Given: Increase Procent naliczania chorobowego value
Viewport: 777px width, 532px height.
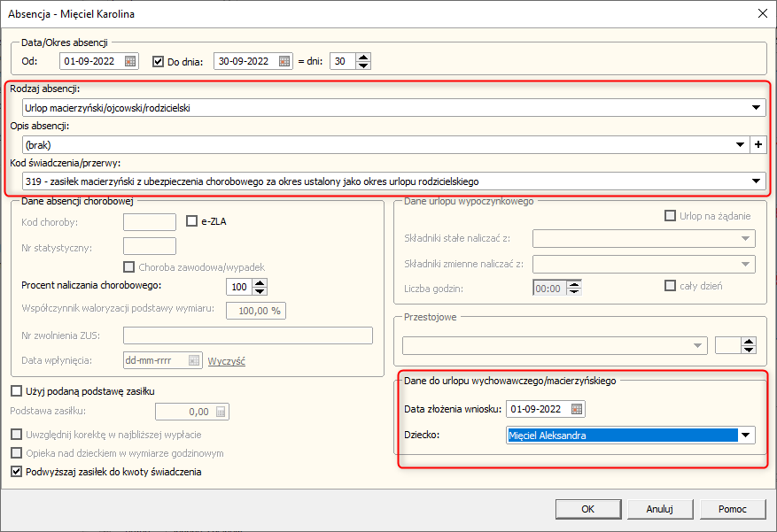Looking at the screenshot, I should click(x=260, y=283).
